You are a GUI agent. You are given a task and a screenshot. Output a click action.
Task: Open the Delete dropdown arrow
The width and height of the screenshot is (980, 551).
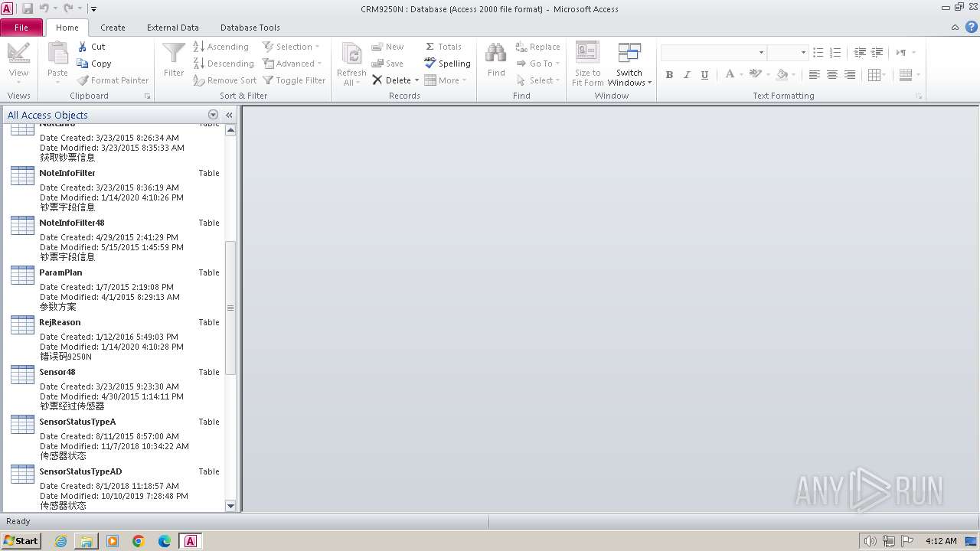416,80
